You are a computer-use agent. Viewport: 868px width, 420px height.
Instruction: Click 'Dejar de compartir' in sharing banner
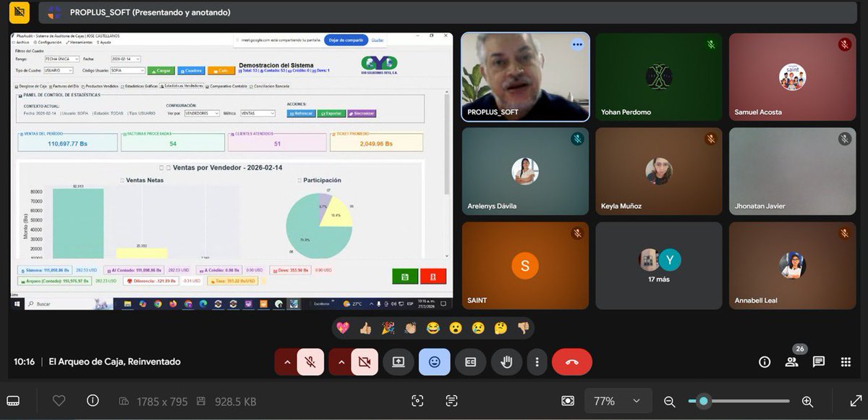click(x=346, y=40)
